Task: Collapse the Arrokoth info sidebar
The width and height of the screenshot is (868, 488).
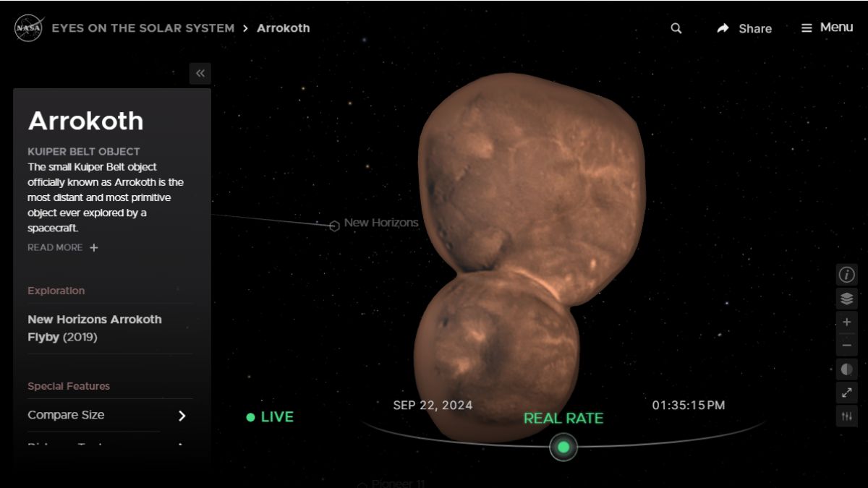Action: tap(200, 73)
